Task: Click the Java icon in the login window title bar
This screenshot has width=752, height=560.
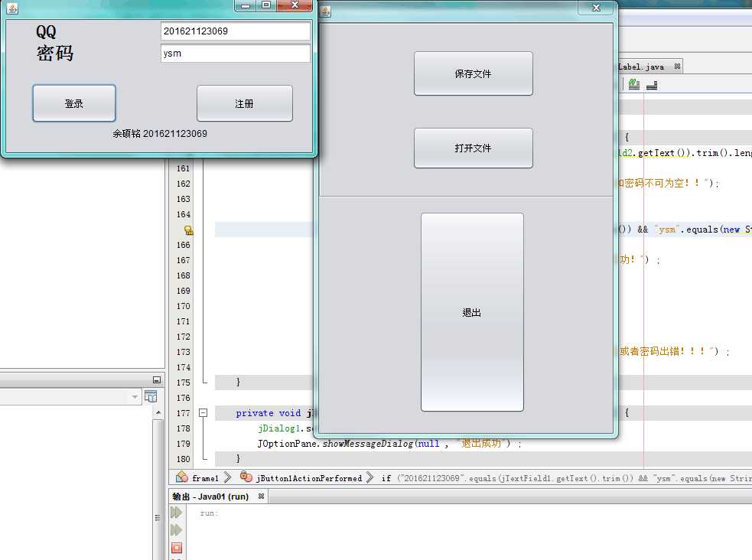Action: click(12, 8)
